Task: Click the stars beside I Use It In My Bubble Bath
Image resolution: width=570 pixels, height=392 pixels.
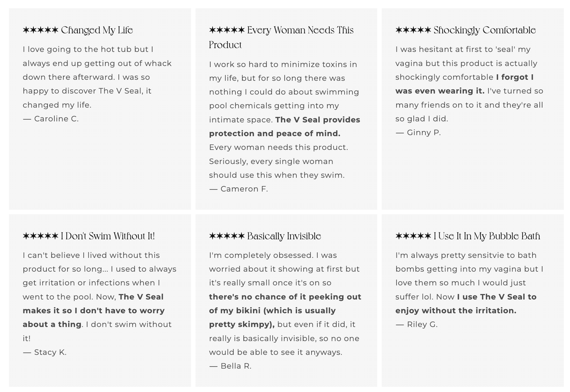Action: point(413,236)
